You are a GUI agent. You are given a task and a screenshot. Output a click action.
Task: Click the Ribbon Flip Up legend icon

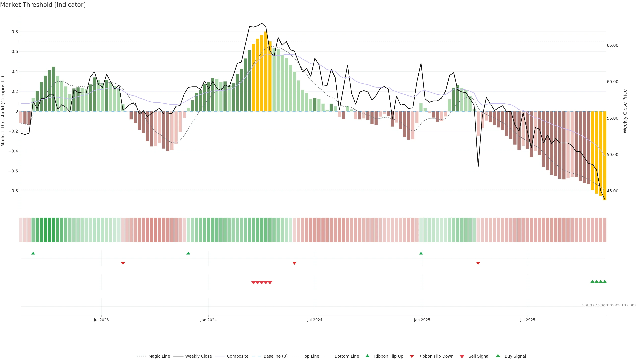367,356
